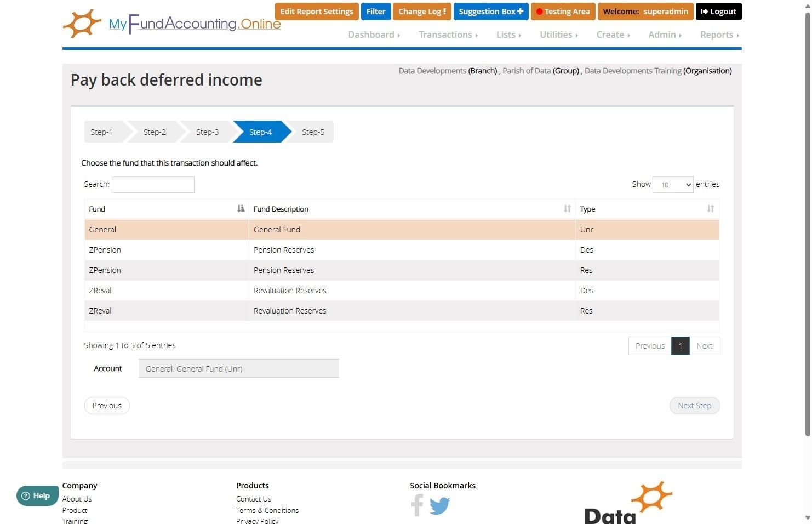Go to the Step-5 tab
This screenshot has height=524, width=812.
313,132
